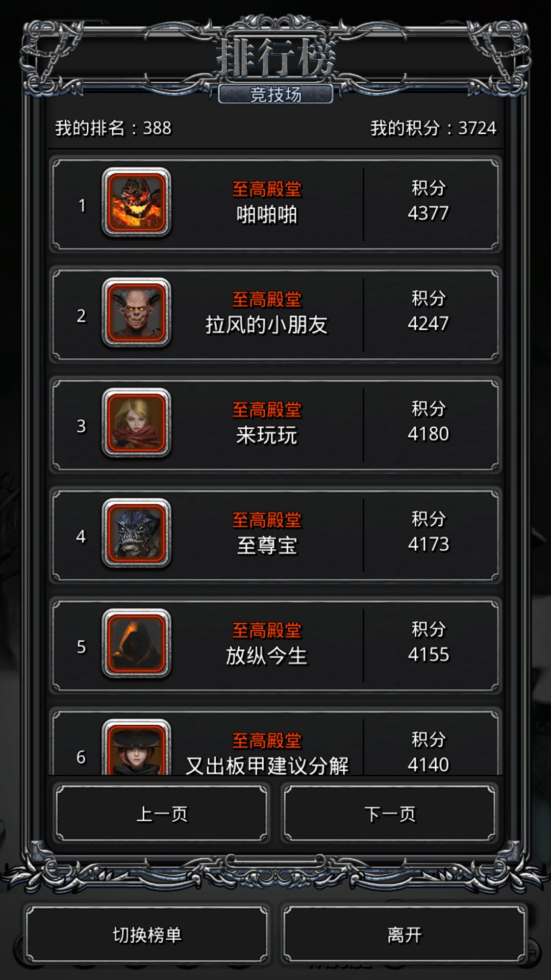Image resolution: width=551 pixels, height=980 pixels.
Task: Select player 放纵今生 in the list
Action: click(x=267, y=656)
